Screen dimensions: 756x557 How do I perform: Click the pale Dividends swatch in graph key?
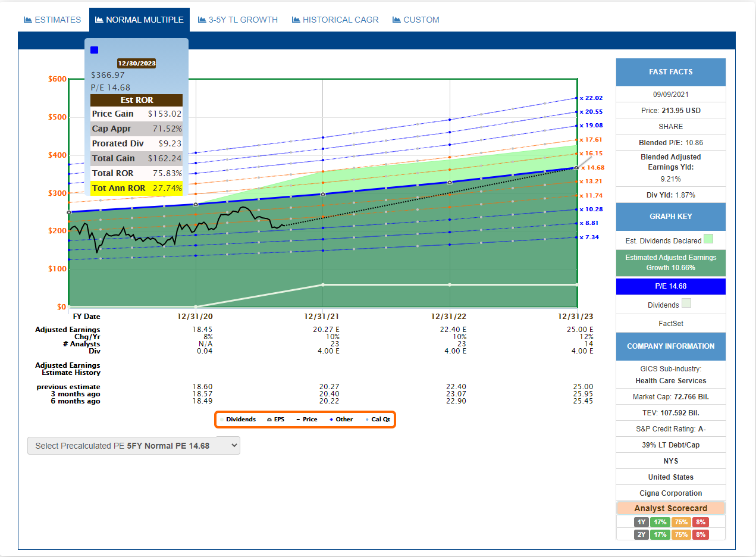[686, 303]
